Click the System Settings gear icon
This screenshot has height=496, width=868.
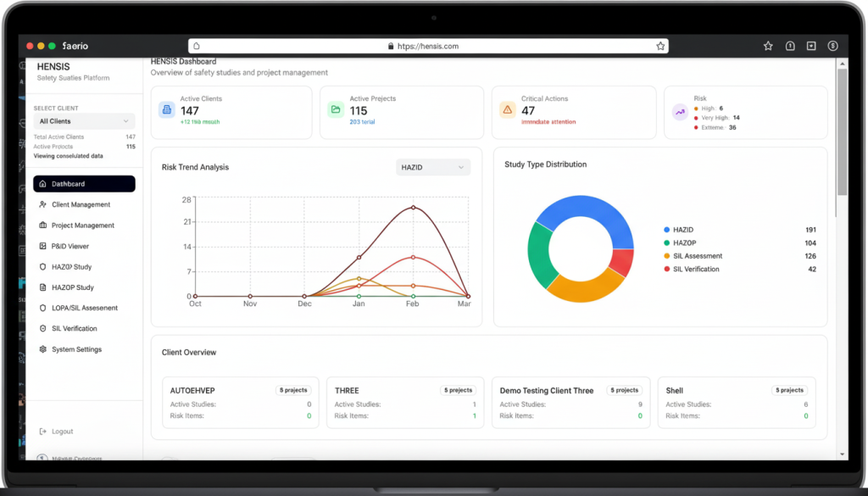[x=43, y=349]
